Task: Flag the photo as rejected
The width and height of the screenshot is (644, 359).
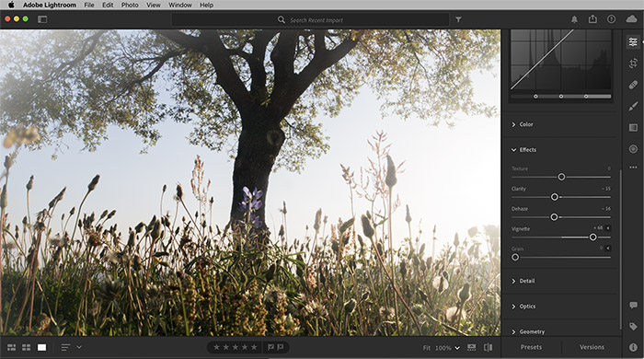Action: tap(280, 348)
